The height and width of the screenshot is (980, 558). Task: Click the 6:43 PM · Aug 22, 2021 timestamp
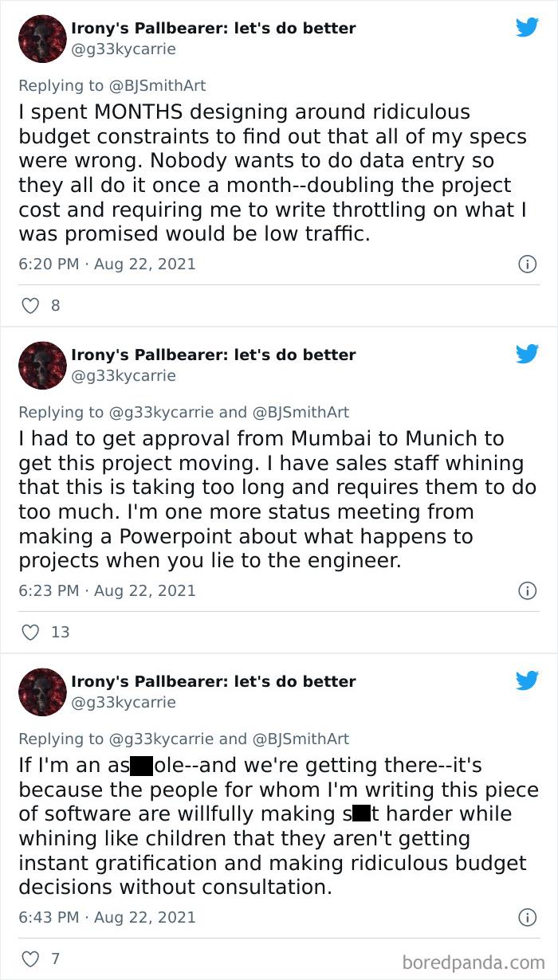pyautogui.click(x=107, y=917)
